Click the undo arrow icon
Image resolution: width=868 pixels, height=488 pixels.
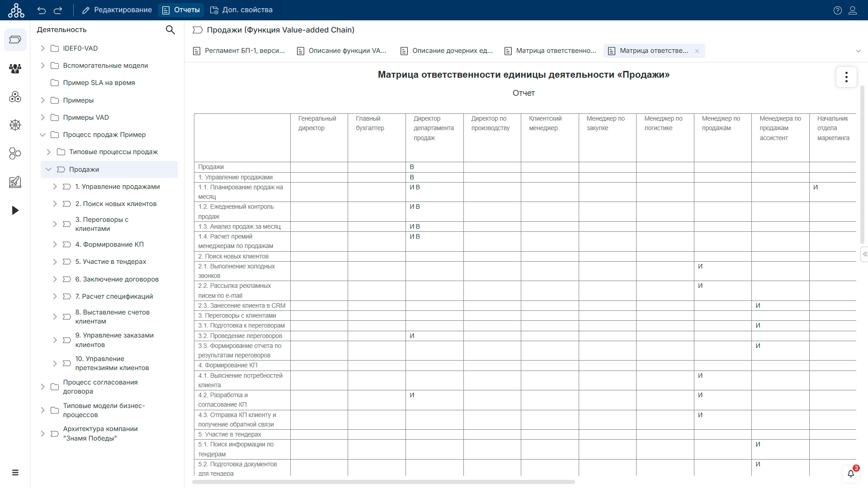pyautogui.click(x=42, y=10)
